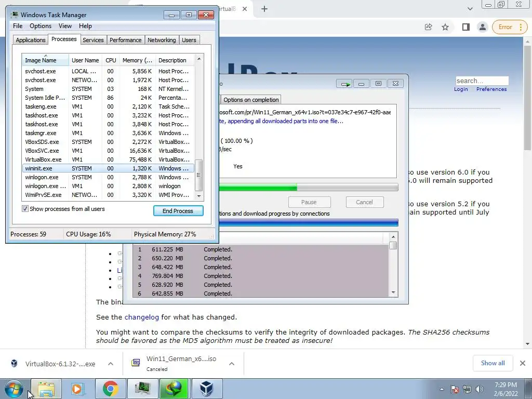Select Options on completion tab

tap(251, 100)
